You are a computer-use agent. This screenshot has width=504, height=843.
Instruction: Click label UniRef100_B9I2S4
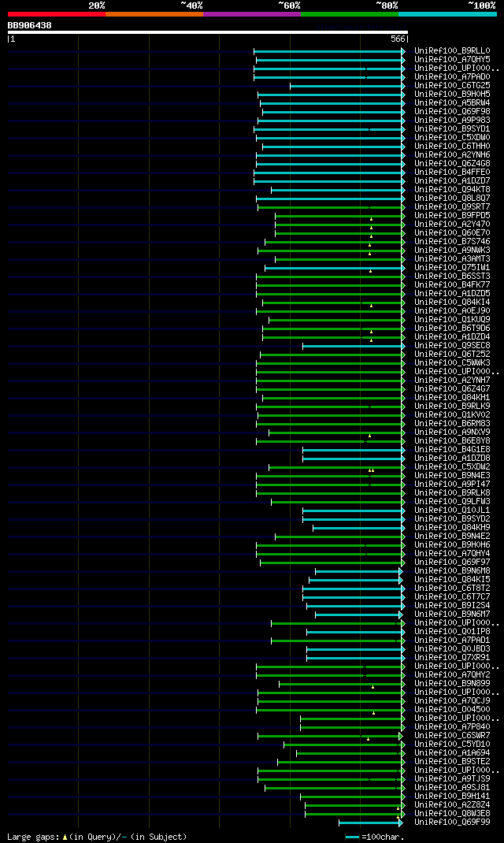tap(452, 605)
